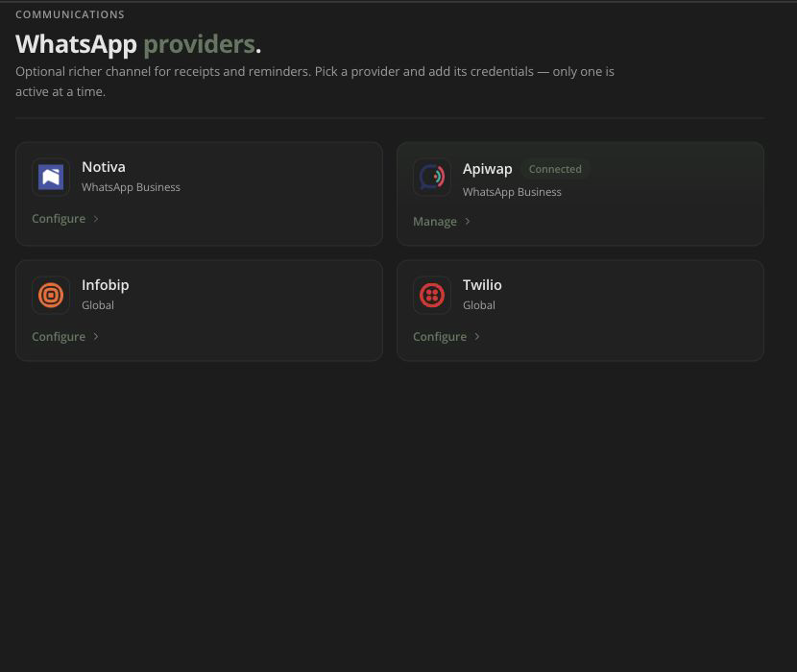
Task: Click chevron next to Apiwap Manage
Action: pos(467,221)
